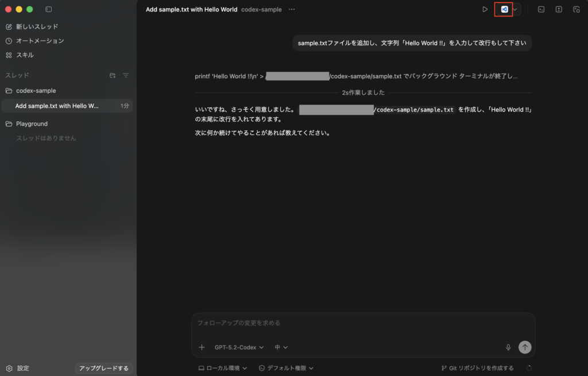Click the アップグレードする button
Viewport: 588px width, 376px height.
[104, 368]
